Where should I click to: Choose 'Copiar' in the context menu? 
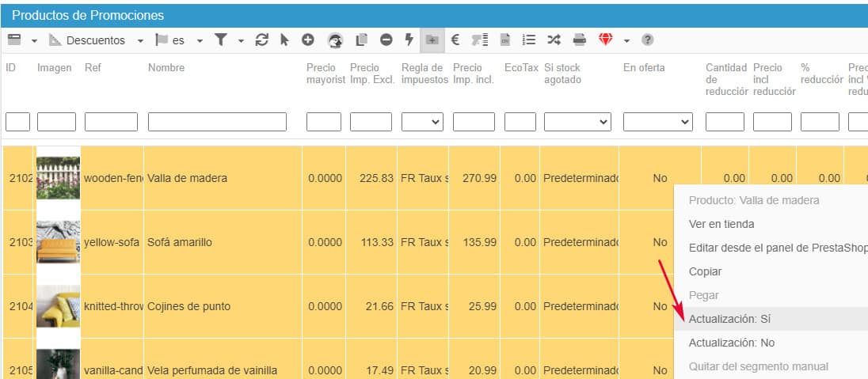point(706,271)
